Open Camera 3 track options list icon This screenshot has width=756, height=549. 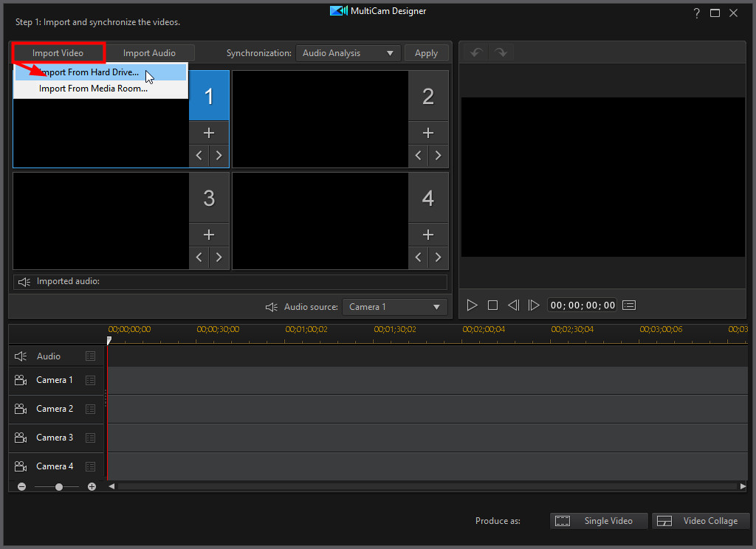(90, 438)
